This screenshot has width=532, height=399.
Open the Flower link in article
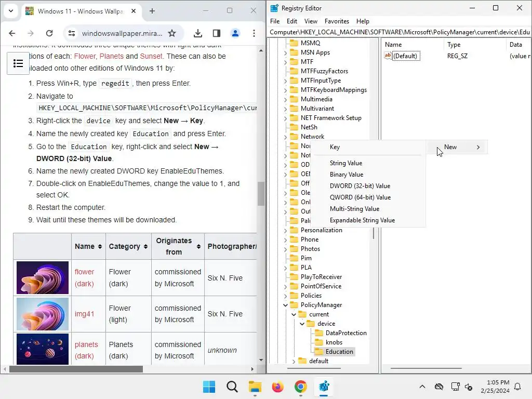click(x=85, y=56)
